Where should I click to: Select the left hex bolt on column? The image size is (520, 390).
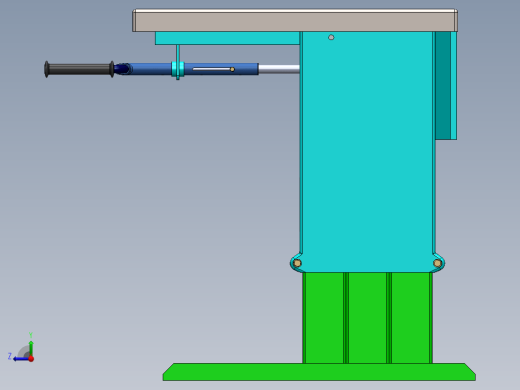point(297,263)
